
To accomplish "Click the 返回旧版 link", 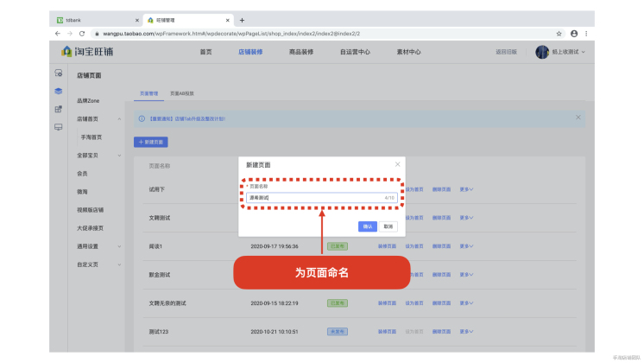I will tap(506, 52).
